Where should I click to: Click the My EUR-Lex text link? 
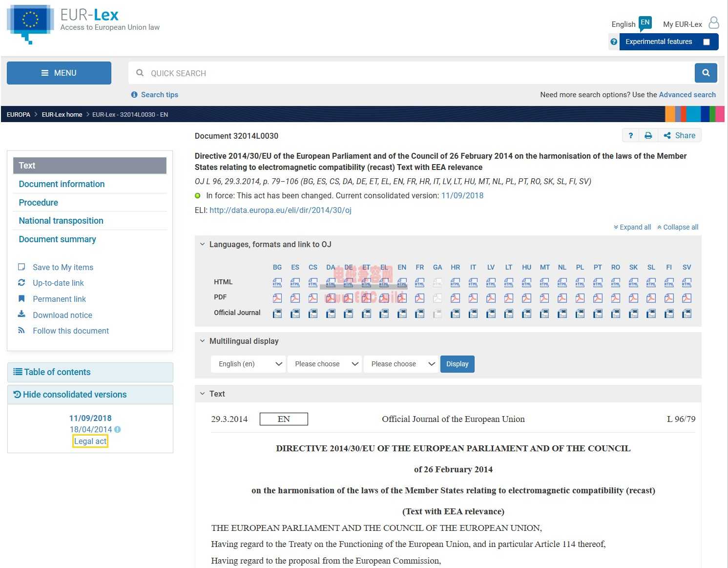pos(683,24)
